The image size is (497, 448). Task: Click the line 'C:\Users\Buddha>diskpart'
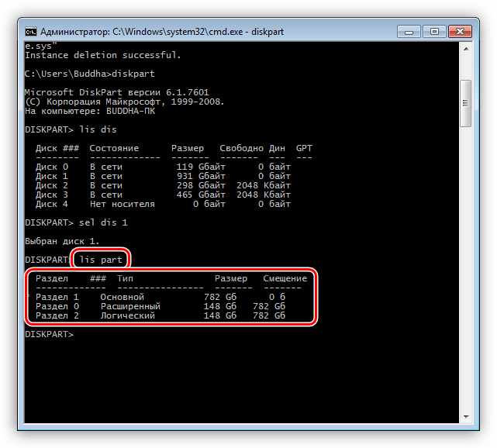90,74
